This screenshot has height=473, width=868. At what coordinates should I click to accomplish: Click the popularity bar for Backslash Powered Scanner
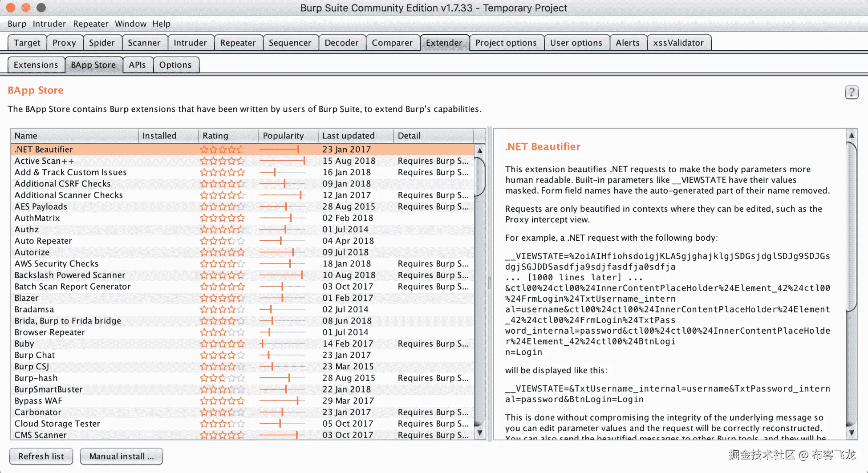283,275
